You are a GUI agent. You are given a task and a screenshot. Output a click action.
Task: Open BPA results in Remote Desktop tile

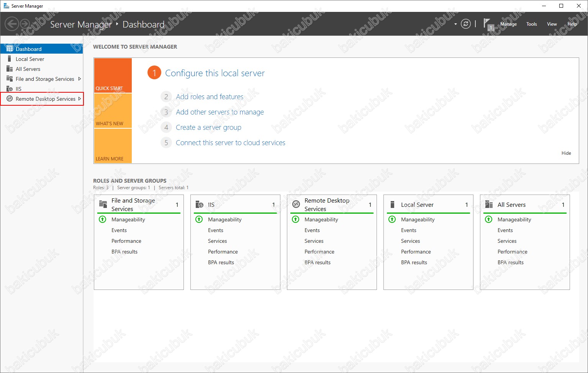click(x=318, y=262)
